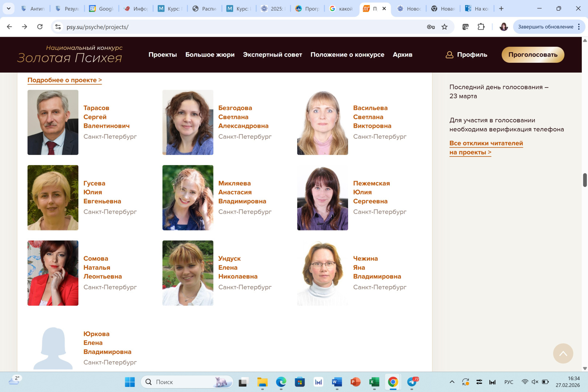
Task: Open the Подробнее о проекте link
Action: (x=65, y=80)
